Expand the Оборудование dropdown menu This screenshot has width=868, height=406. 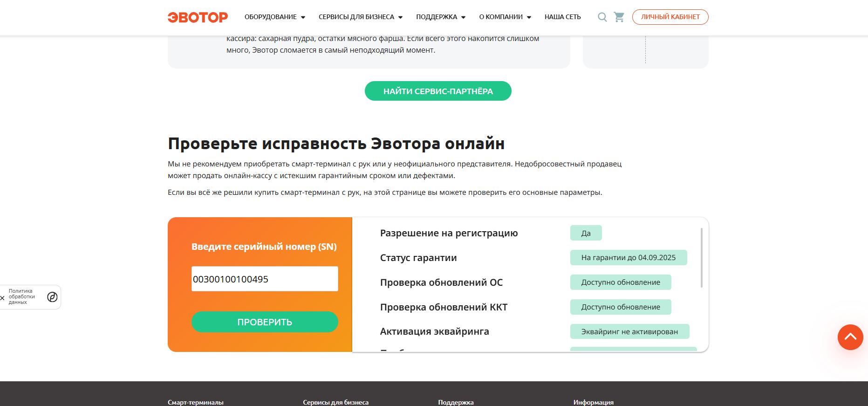click(275, 17)
